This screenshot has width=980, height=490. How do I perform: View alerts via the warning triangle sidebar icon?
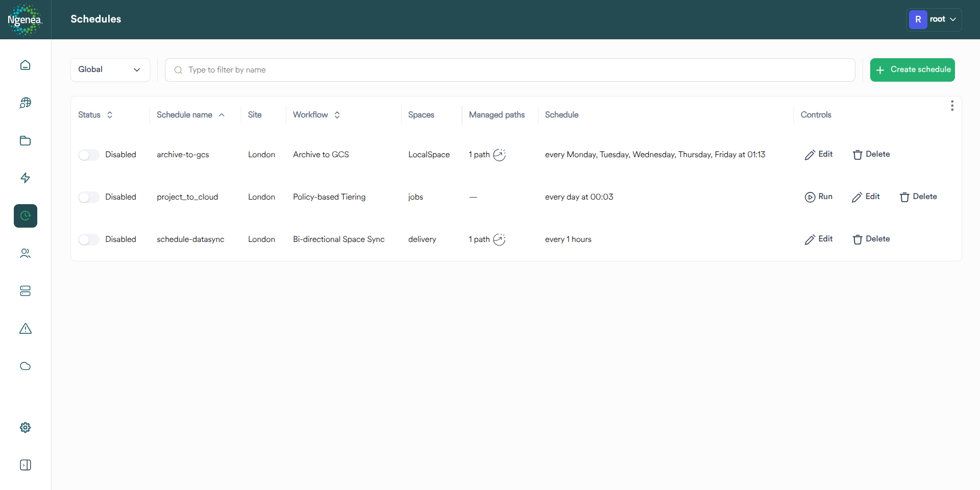tap(25, 329)
